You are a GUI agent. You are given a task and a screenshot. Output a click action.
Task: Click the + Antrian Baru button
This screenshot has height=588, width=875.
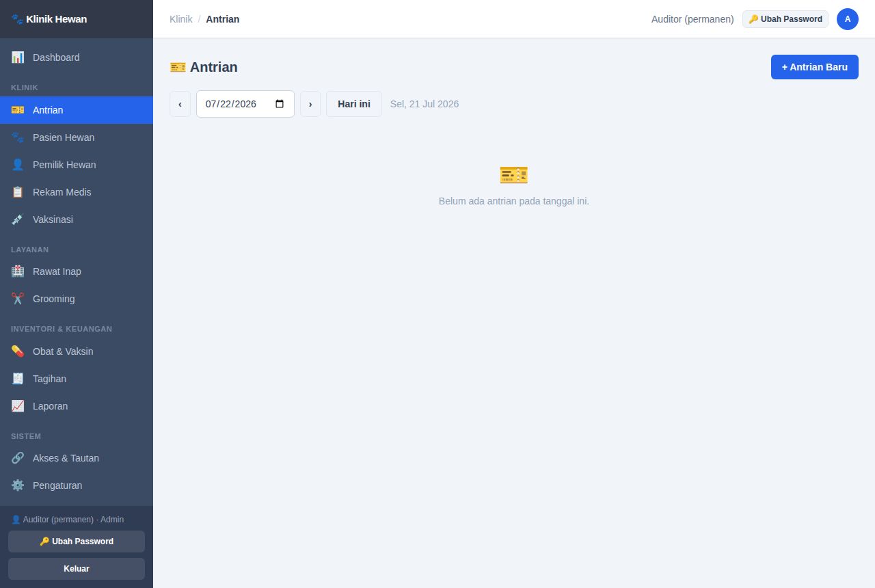(815, 67)
